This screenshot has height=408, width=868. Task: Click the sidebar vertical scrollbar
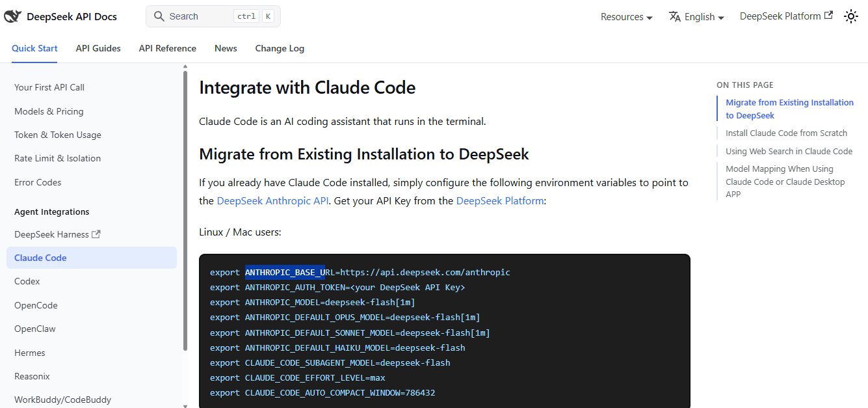(185, 211)
